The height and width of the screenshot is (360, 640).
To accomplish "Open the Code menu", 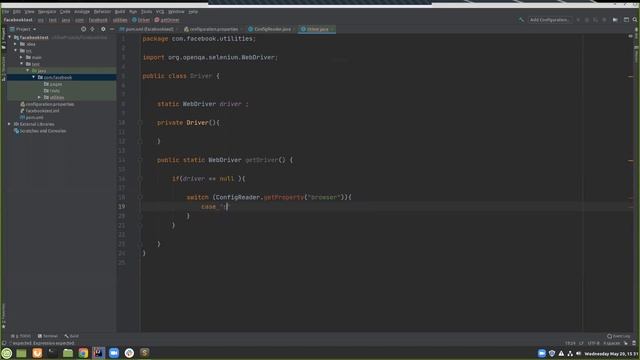I will pyautogui.click(x=65, y=11).
